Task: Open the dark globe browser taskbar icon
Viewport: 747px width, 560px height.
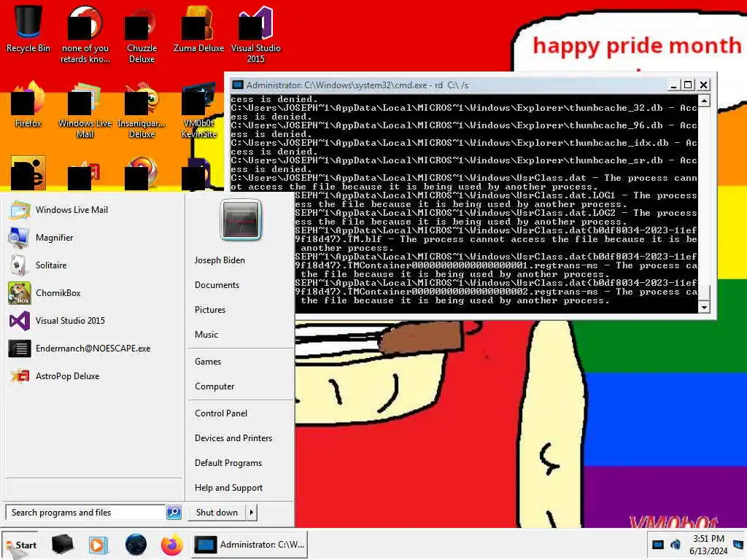Action: (136, 544)
